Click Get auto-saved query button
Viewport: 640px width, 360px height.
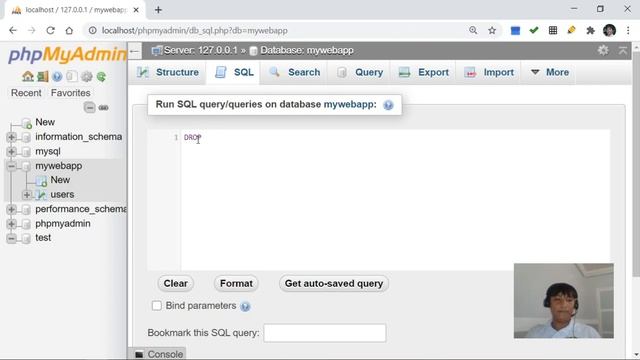[334, 283]
